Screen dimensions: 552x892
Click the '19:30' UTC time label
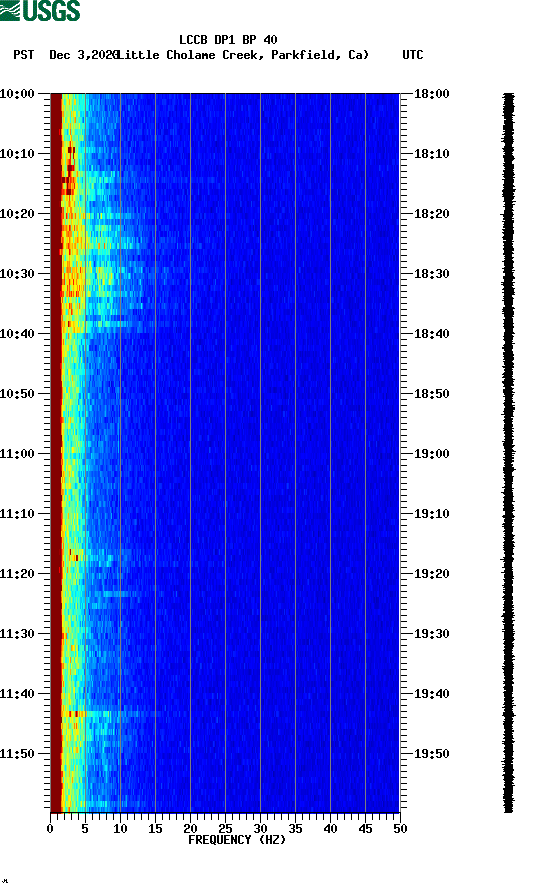coord(431,634)
